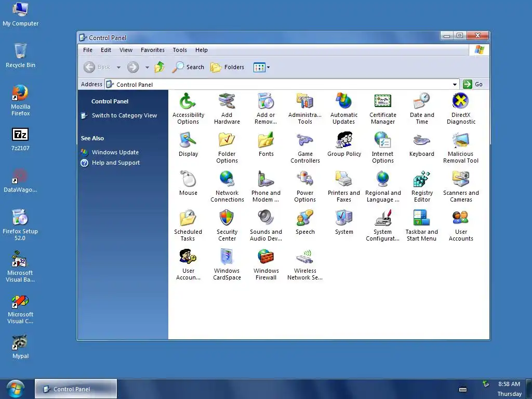The width and height of the screenshot is (532, 399).
Task: Select the Folder Options icon
Action: 227,148
